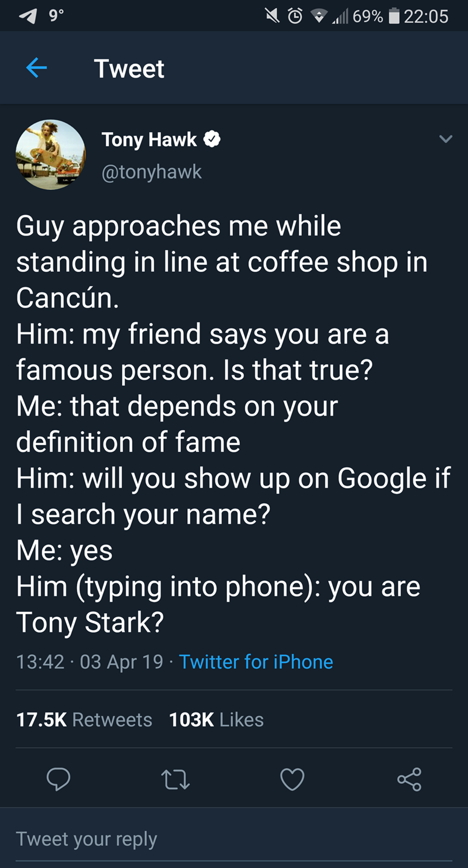468x868 pixels.
Task: Click the reply speech bubble icon
Action: coord(60,779)
